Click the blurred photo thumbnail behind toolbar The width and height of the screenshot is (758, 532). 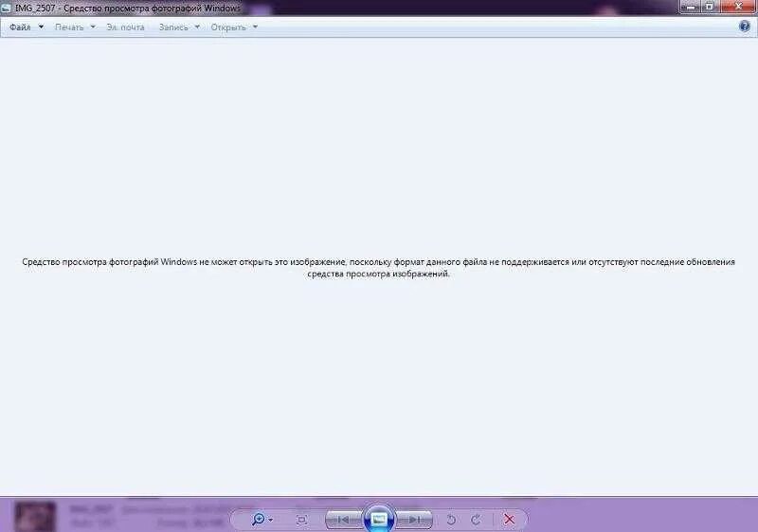point(35,517)
